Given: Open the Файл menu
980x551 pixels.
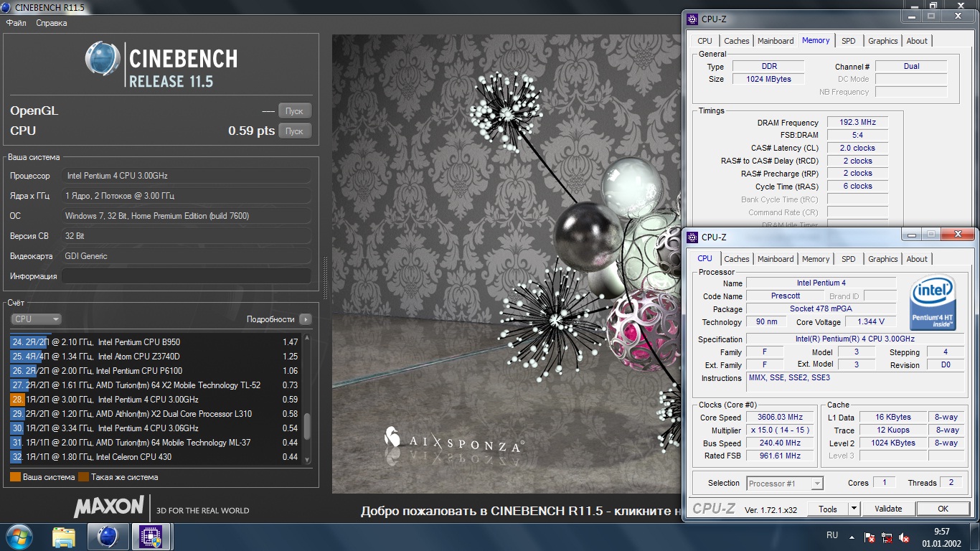Looking at the screenshot, I should pyautogui.click(x=16, y=23).
